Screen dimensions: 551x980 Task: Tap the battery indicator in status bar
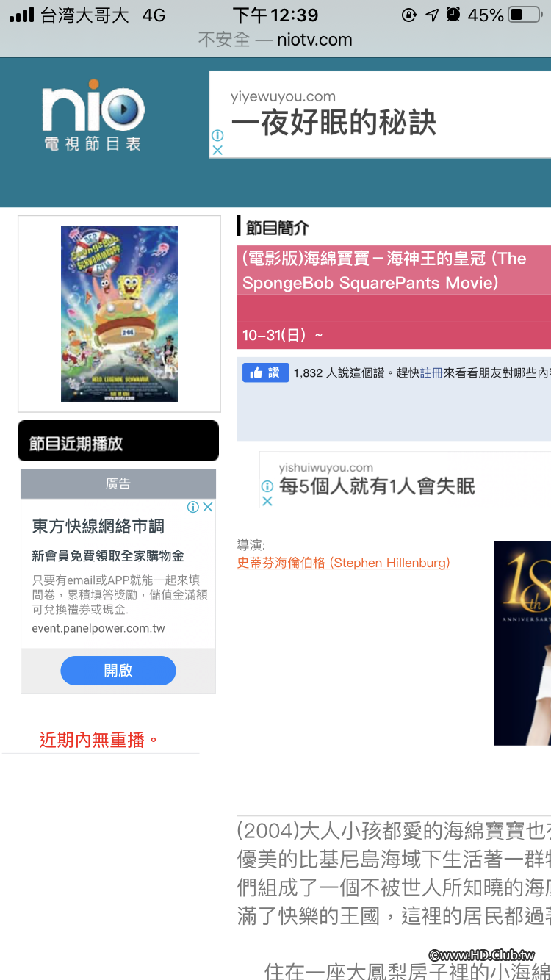[525, 15]
